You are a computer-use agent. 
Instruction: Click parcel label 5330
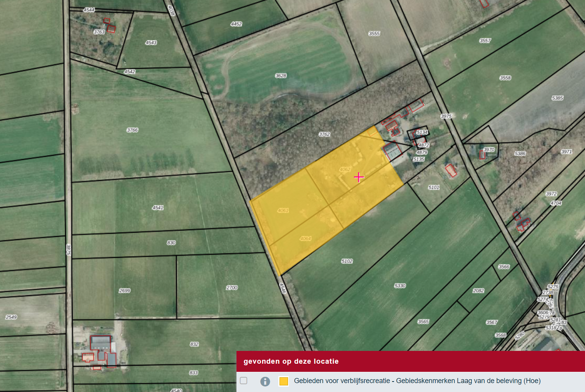(x=400, y=286)
